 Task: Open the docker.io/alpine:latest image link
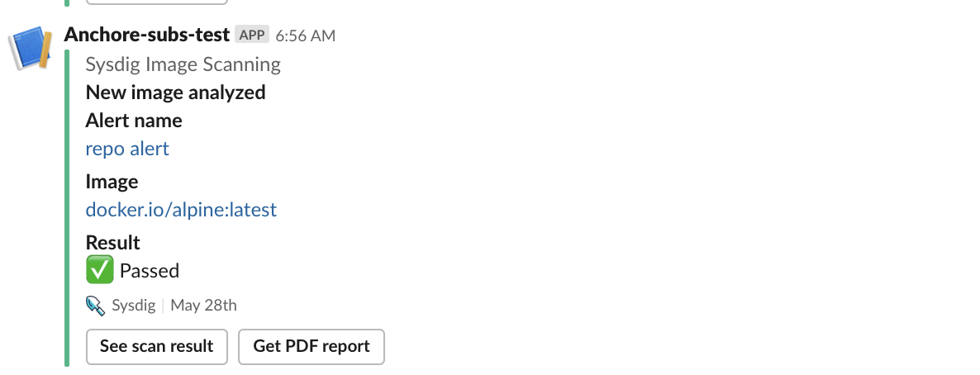pos(181,209)
